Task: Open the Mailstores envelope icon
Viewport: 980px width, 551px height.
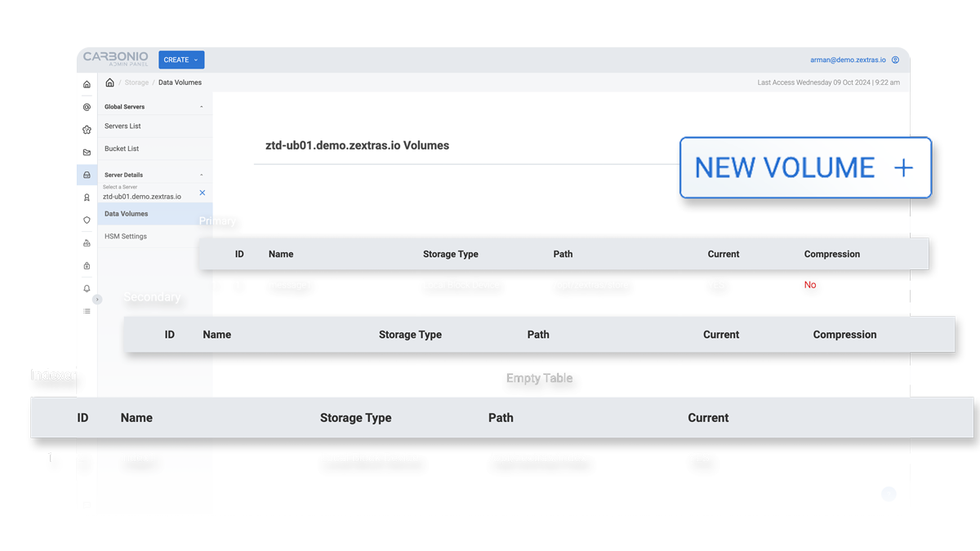Action: click(x=87, y=152)
